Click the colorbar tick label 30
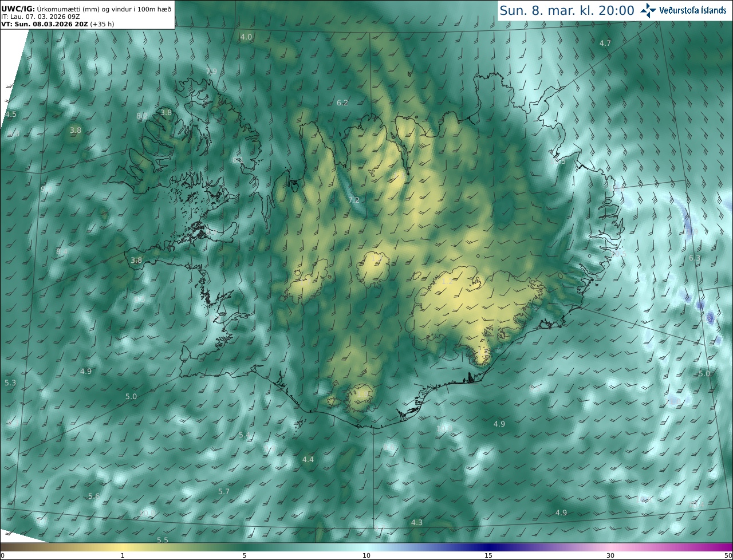733x560 pixels. [x=610, y=555]
